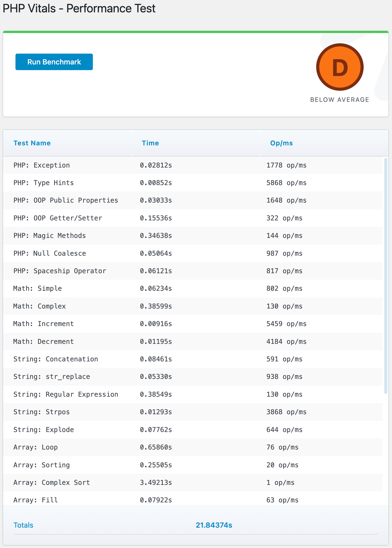Click the results table vertical scrollbar
The height and width of the screenshot is (548, 392).
point(386,276)
